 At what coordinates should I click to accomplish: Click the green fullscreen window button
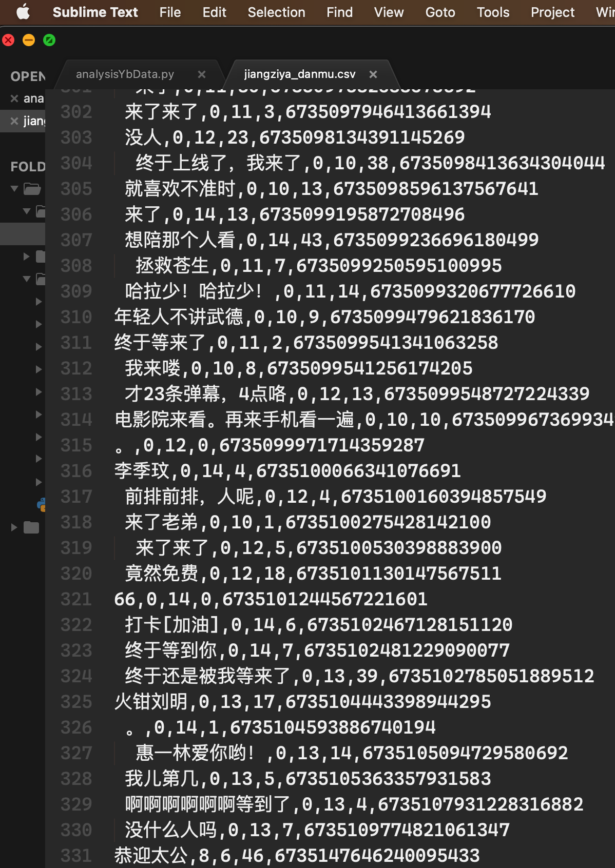tap(49, 40)
